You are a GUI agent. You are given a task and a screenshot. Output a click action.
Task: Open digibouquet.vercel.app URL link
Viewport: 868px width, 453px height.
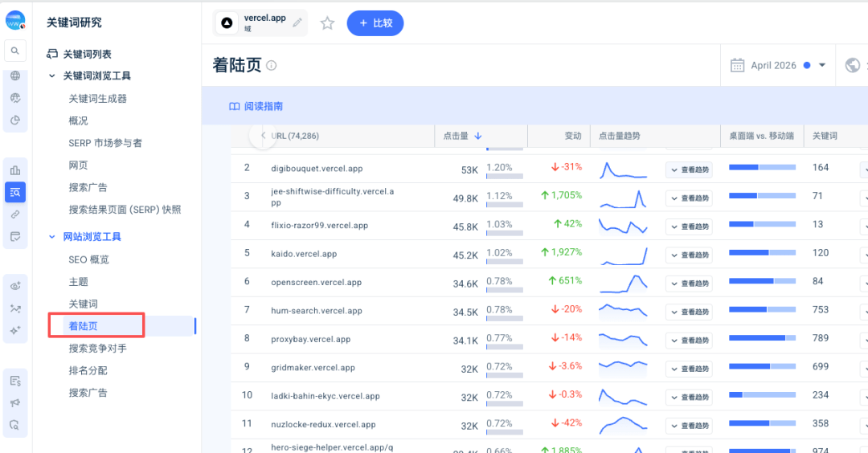(317, 169)
